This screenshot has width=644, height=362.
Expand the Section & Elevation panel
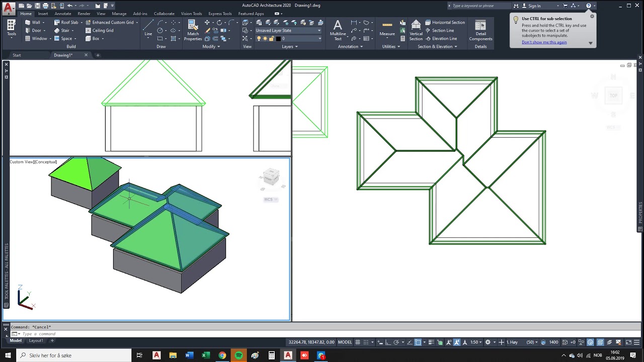point(437,47)
